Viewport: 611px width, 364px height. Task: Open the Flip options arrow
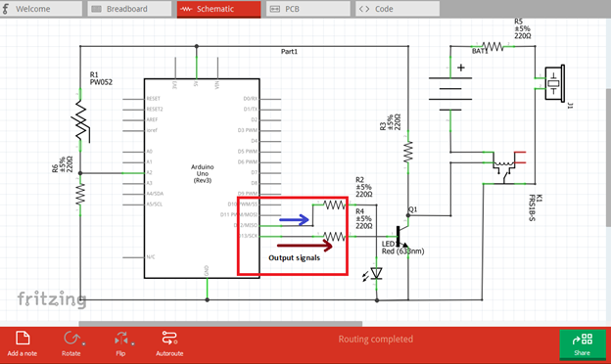click(133, 343)
